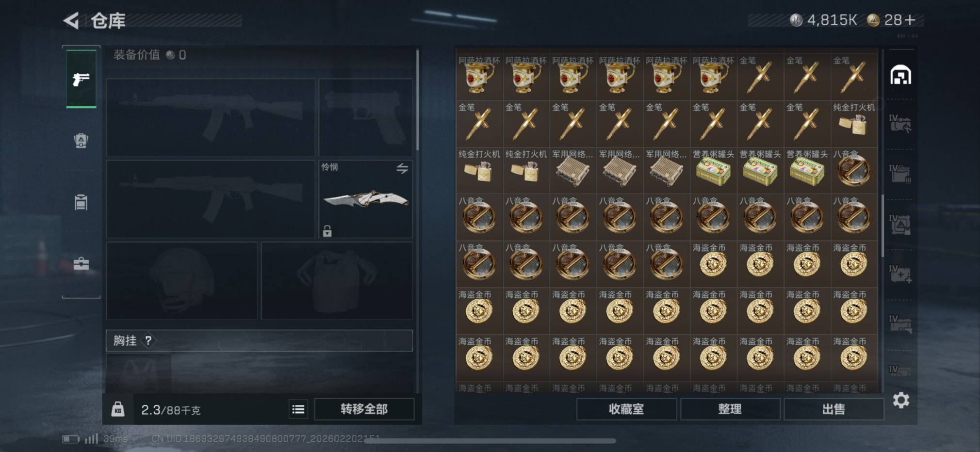The image size is (980, 452).
Task: Open the chest rig tab icon
Action: tap(81, 202)
